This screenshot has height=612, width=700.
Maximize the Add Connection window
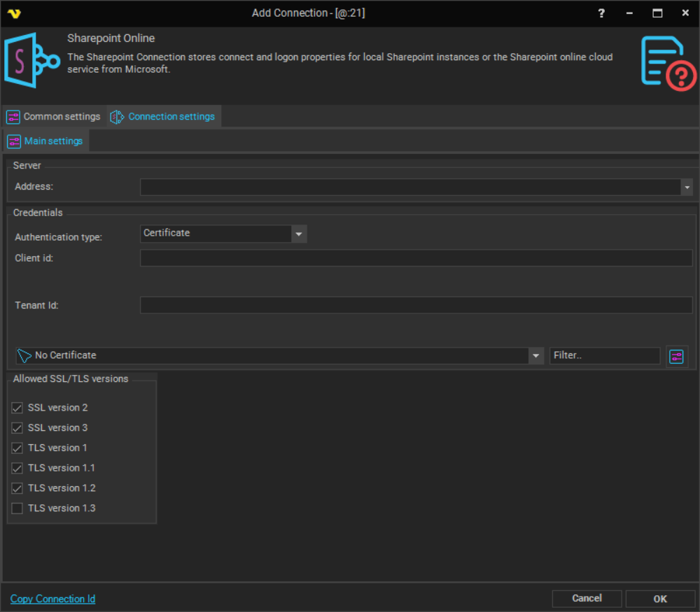click(657, 13)
